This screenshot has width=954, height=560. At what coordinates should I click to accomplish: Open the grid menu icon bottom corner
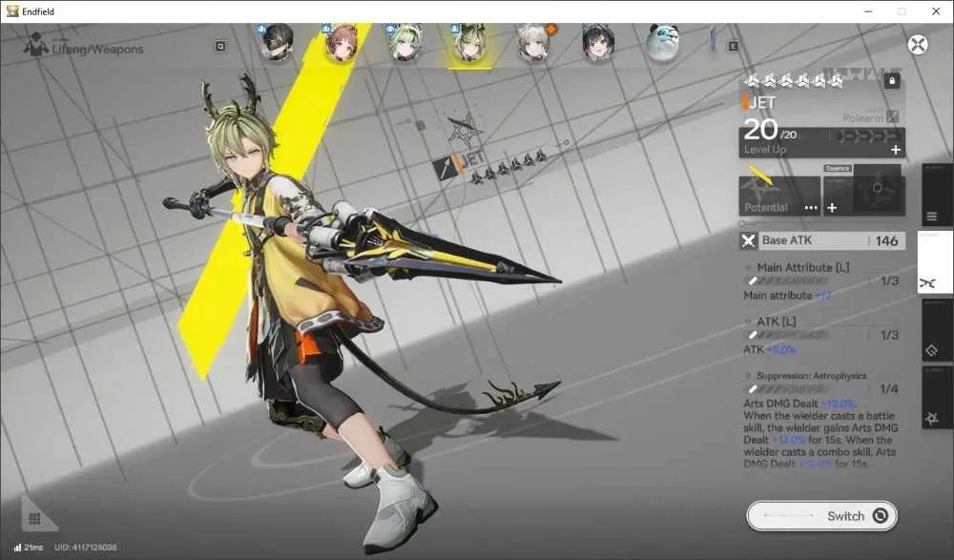[34, 519]
